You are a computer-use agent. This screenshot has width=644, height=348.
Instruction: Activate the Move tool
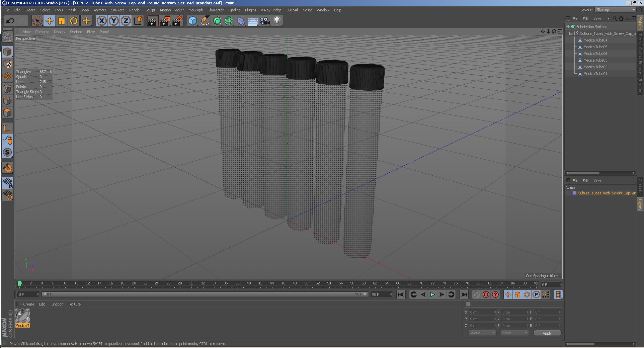tap(50, 21)
